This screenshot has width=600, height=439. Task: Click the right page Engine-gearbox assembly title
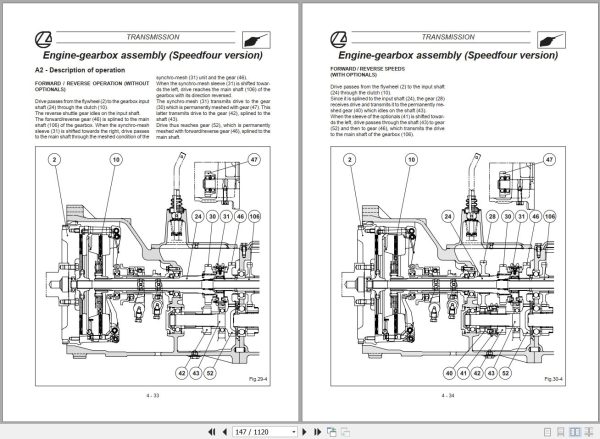[448, 55]
